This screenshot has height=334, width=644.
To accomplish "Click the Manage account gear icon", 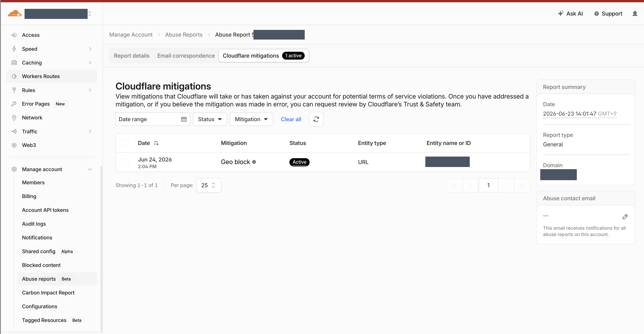I will (x=14, y=169).
